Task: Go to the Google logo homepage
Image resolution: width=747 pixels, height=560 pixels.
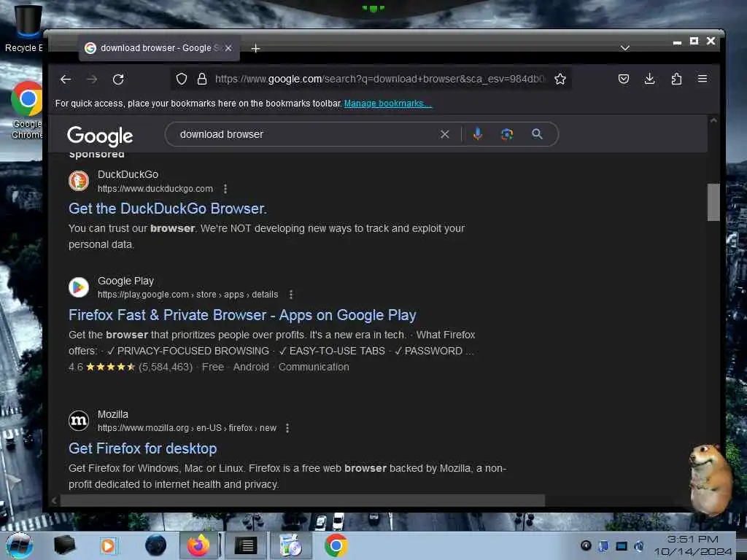Action: 100,136
